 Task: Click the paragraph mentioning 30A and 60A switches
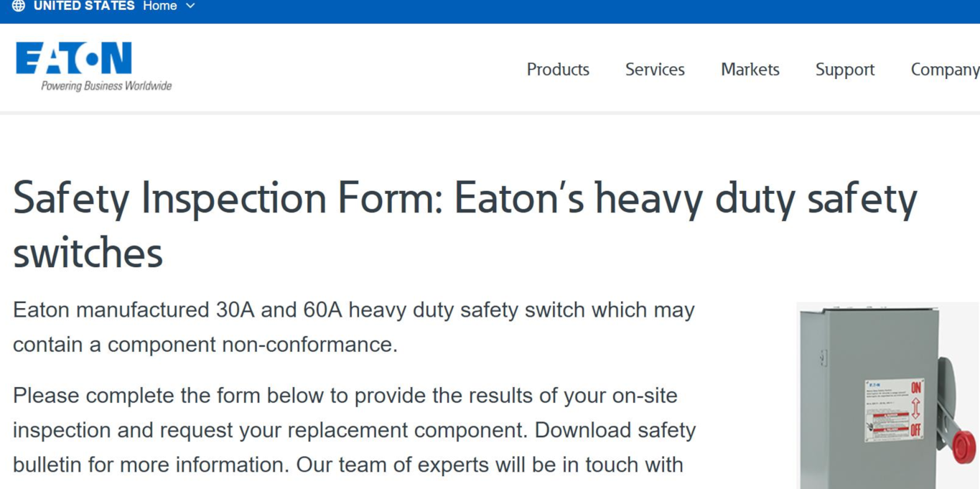pyautogui.click(x=353, y=327)
